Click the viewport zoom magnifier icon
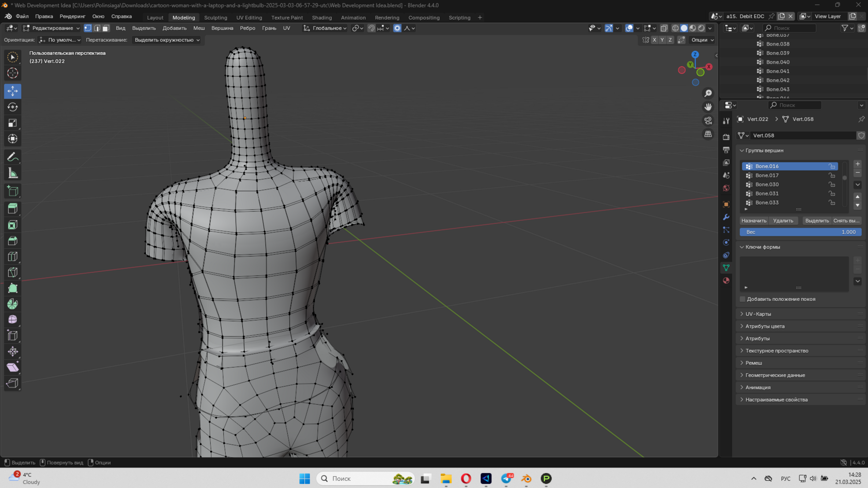The height and width of the screenshot is (488, 868). pyautogui.click(x=708, y=93)
